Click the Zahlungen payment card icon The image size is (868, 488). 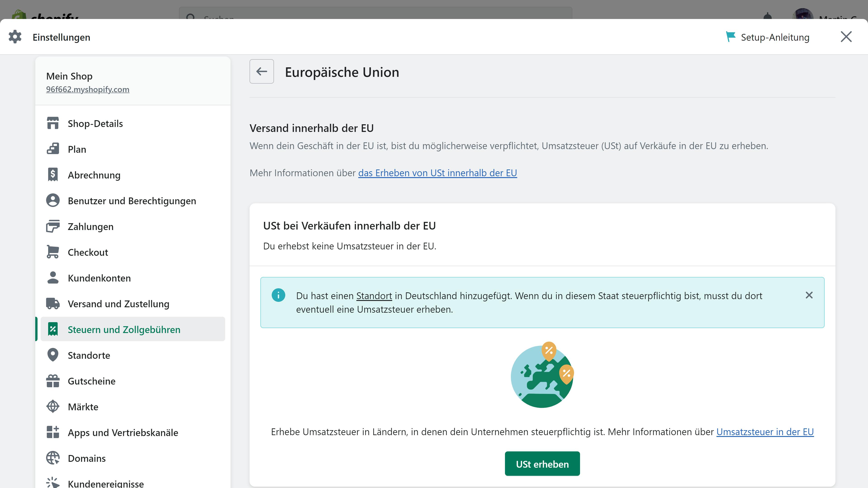coord(53,226)
